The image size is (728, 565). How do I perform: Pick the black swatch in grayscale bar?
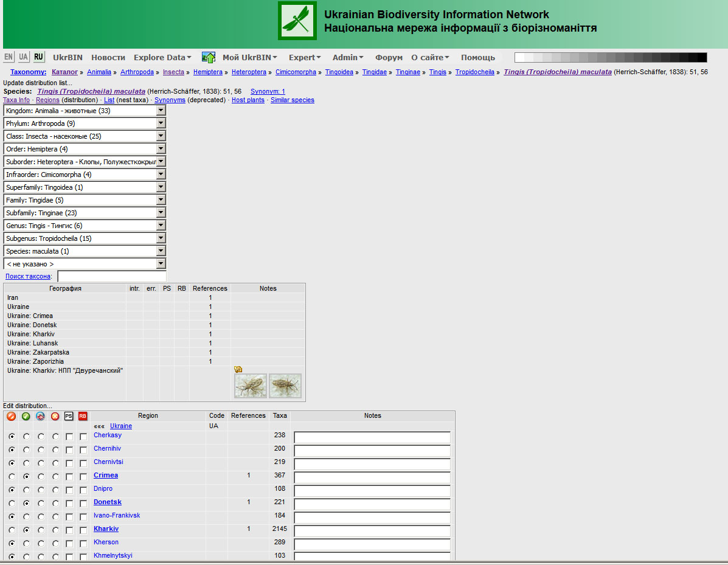[702, 57]
